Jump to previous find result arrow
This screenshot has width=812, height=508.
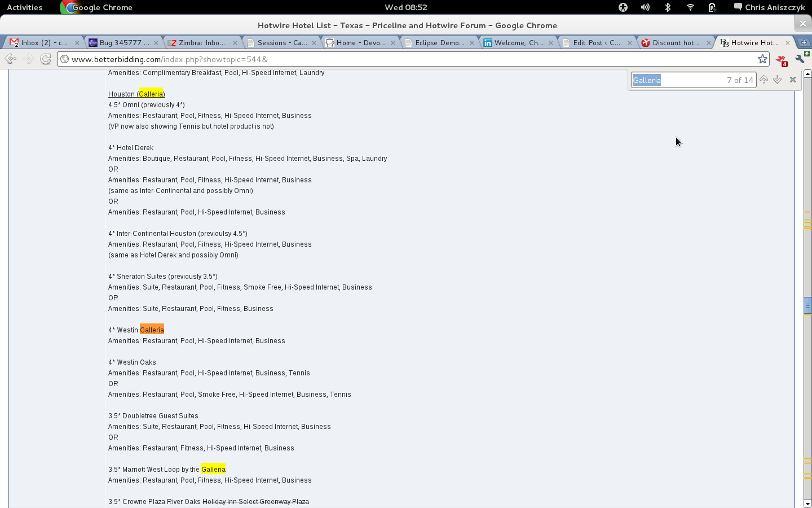point(764,80)
